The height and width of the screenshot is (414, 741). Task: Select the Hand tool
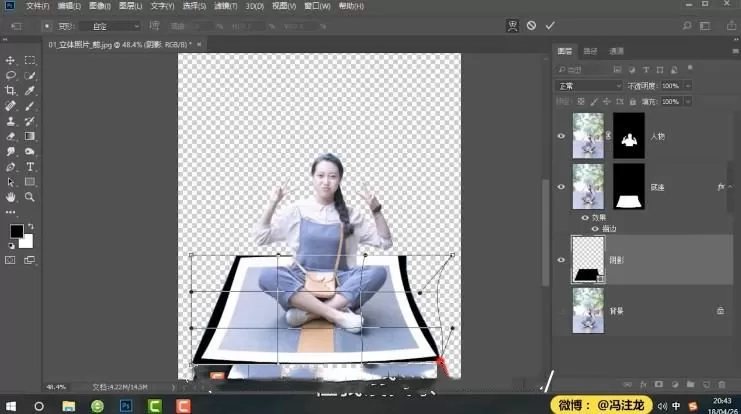coord(11,197)
